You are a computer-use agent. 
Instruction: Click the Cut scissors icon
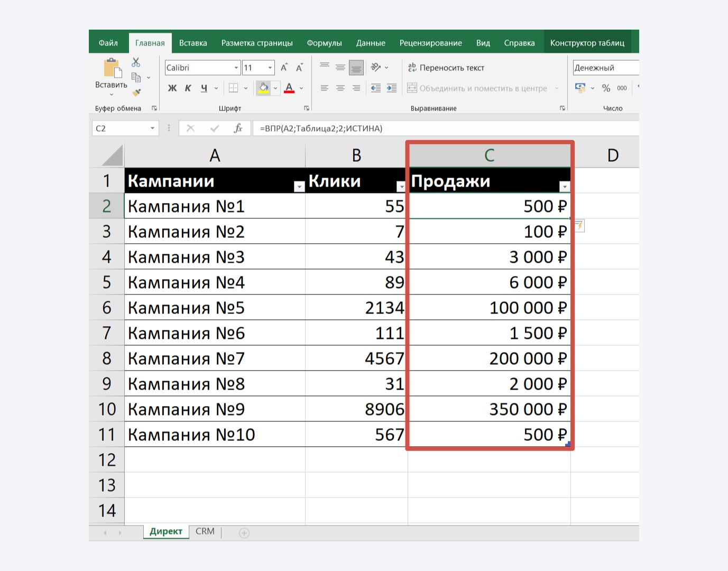tap(136, 62)
